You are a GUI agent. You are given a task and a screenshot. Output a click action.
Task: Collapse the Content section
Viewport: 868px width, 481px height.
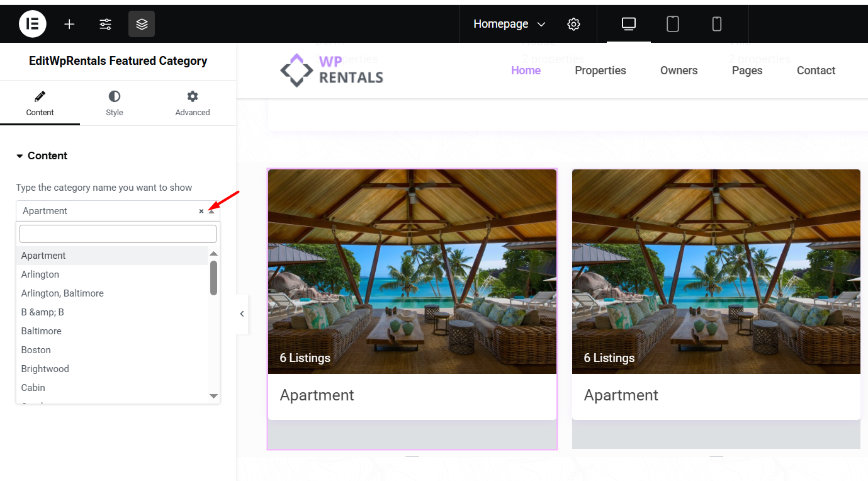pos(42,156)
